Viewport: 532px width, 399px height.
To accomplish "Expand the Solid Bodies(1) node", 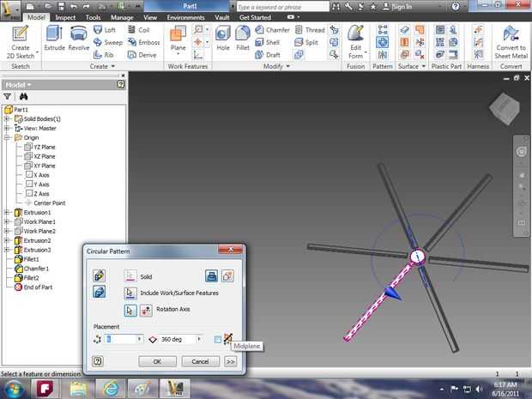I will pos(7,118).
